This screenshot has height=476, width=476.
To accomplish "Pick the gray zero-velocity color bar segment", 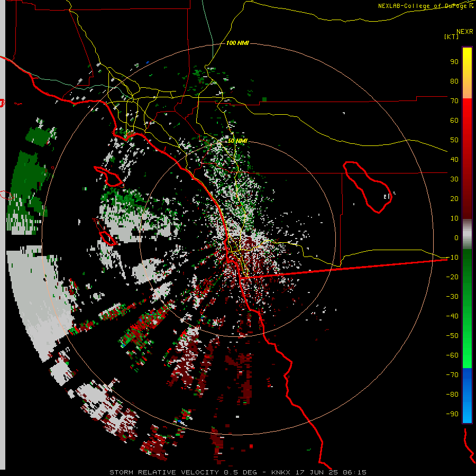I will [x=467, y=234].
